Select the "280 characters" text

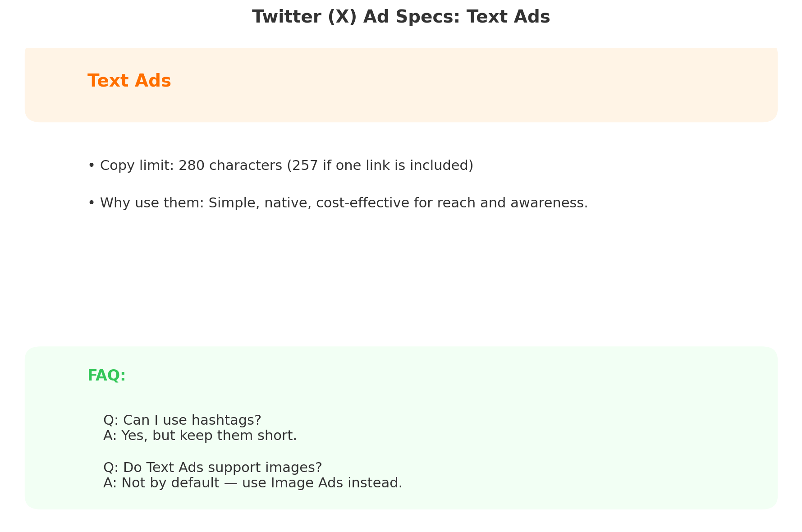click(230, 166)
